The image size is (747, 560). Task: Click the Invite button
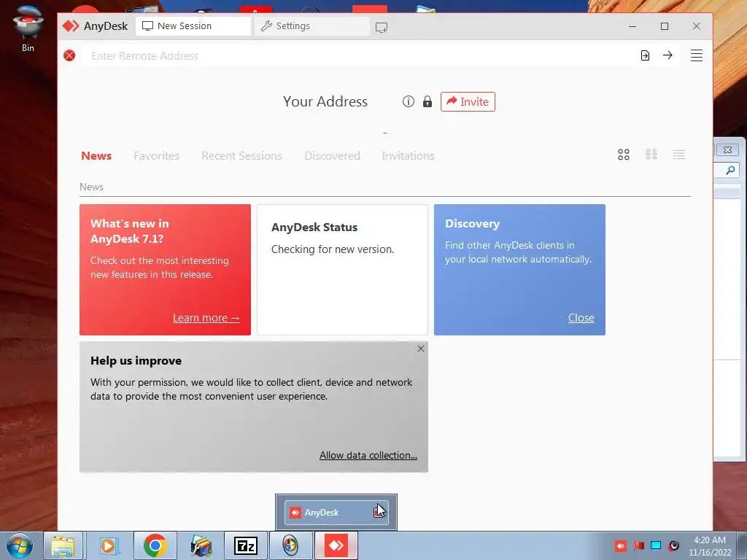(x=468, y=102)
